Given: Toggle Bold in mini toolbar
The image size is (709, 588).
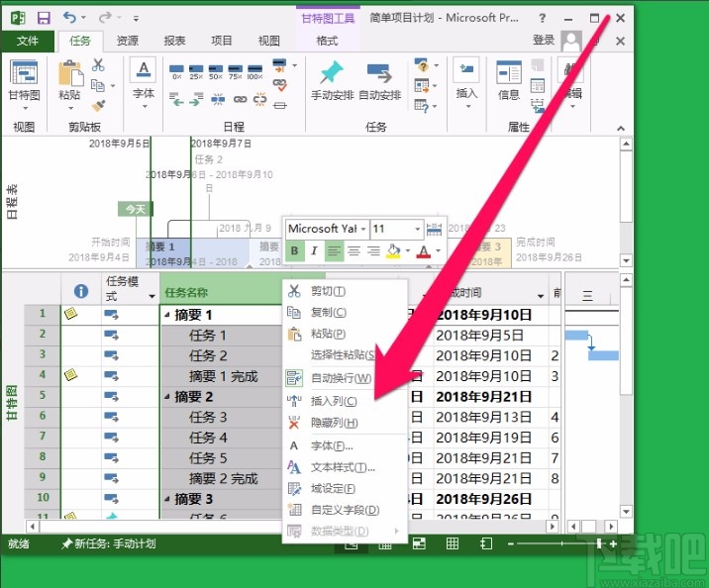Looking at the screenshot, I should [x=294, y=250].
